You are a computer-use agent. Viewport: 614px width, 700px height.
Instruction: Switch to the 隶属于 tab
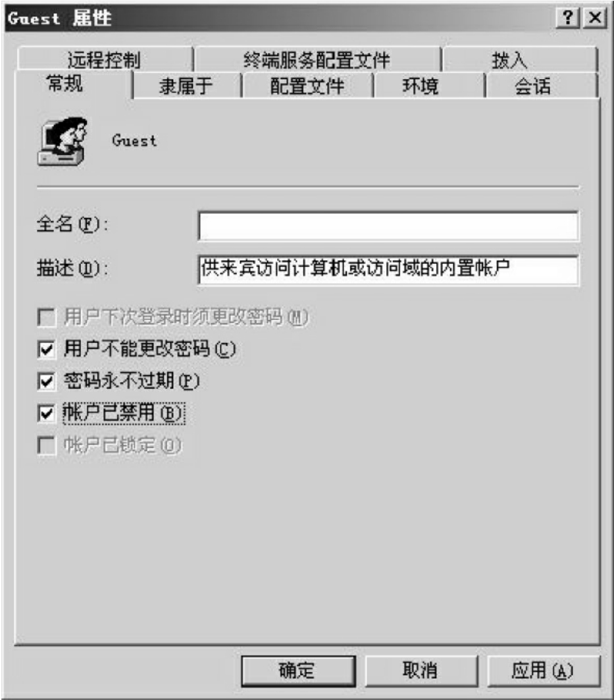tap(186, 86)
